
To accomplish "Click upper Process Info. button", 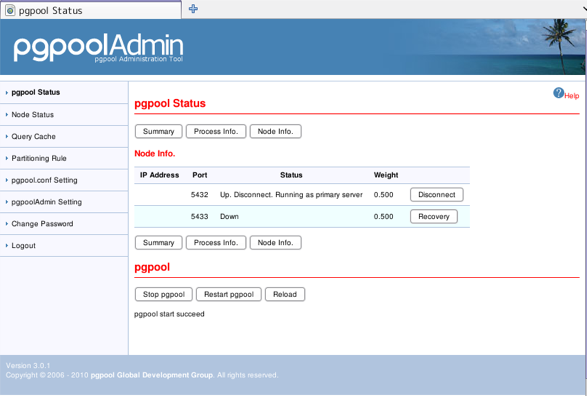I will tap(216, 131).
